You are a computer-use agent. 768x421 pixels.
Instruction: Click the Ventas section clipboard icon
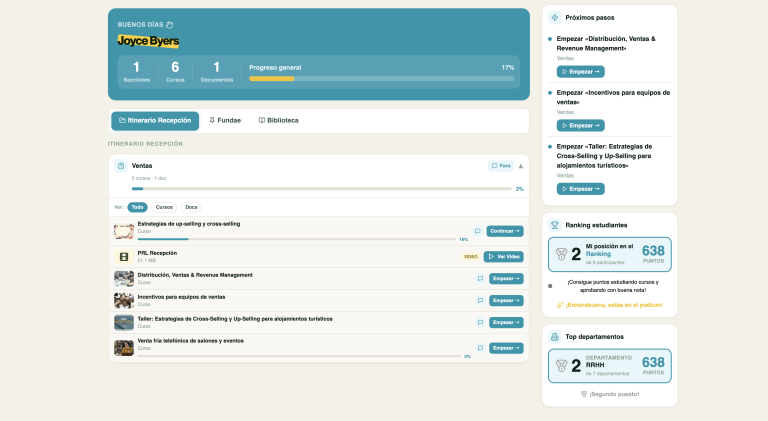121,166
